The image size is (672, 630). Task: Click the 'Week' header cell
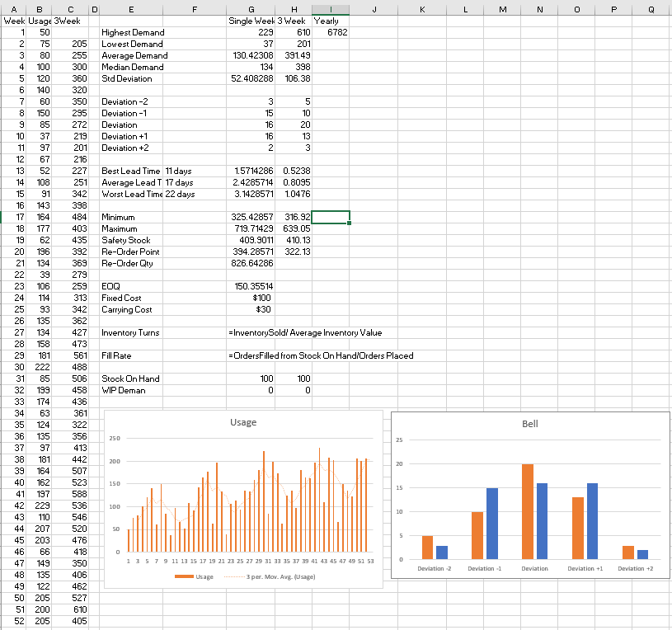tap(14, 21)
